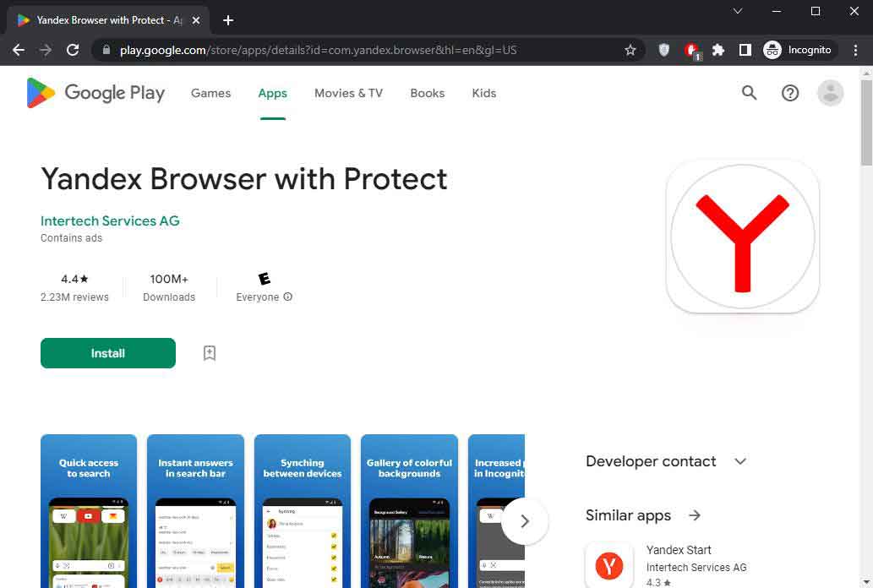Click the 4.4 star rating

coord(74,279)
